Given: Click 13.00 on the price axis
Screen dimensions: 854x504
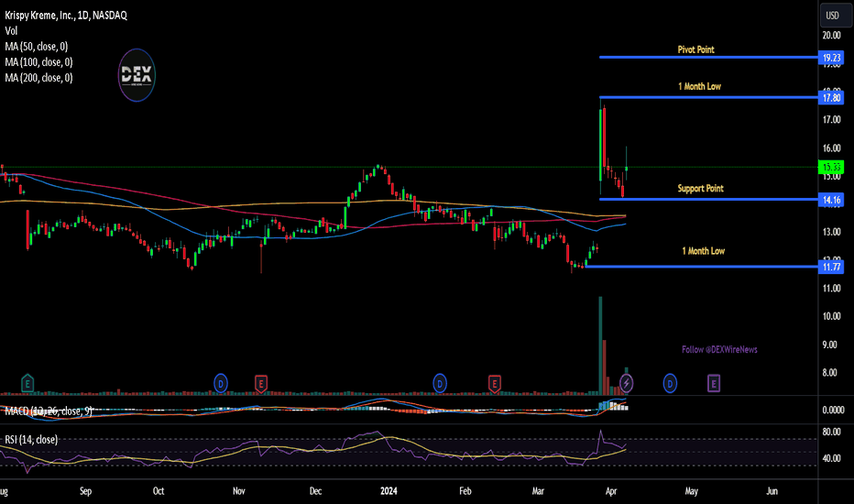Looking at the screenshot, I should click(831, 232).
